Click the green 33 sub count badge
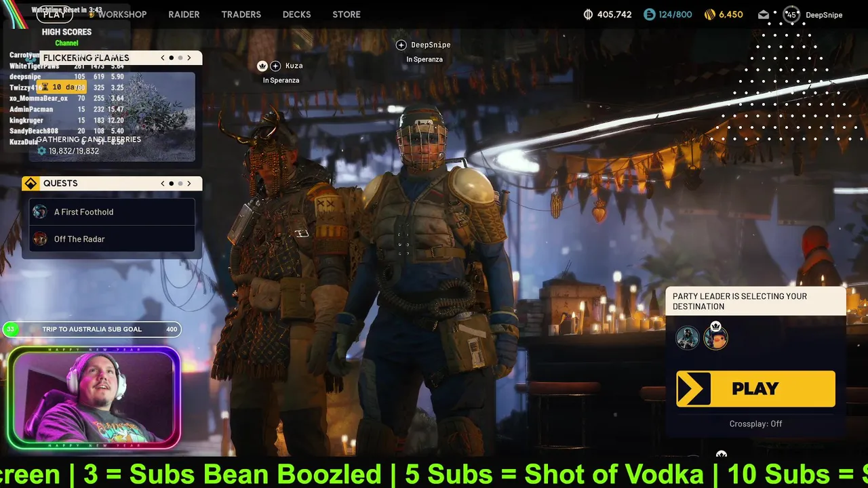The height and width of the screenshot is (488, 868). [10, 329]
